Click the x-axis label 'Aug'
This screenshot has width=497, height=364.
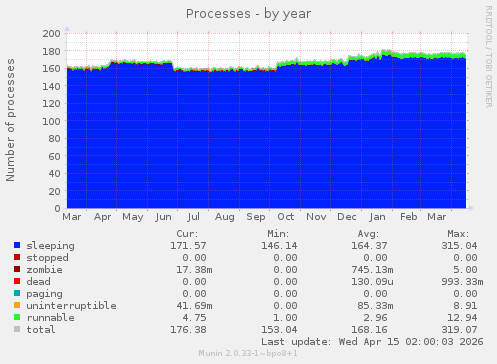[x=225, y=217]
